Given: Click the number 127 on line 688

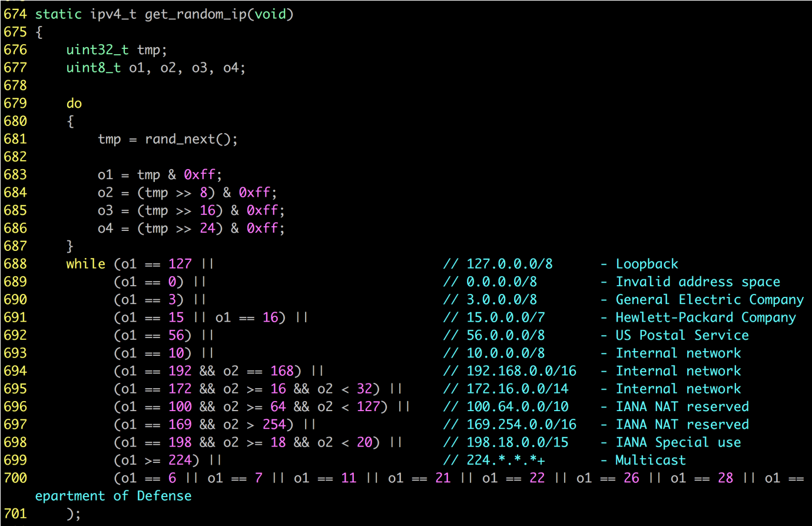Looking at the screenshot, I should (x=180, y=264).
